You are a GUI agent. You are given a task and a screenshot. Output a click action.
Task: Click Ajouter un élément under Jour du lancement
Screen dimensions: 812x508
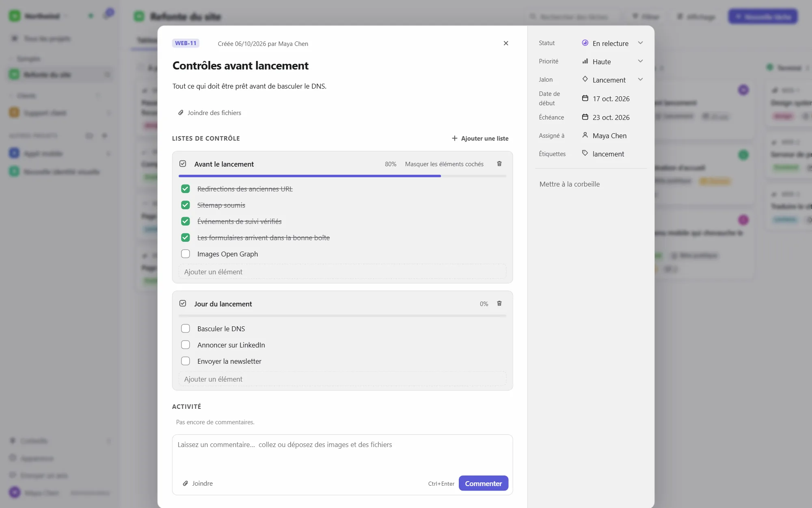pyautogui.click(x=342, y=379)
